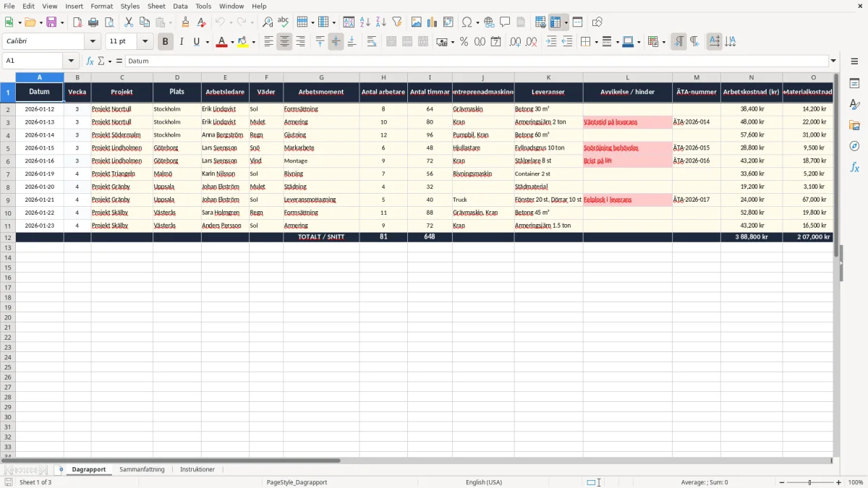The image size is (868, 488).
Task: Open the Sort Ascending tool
Action: (365, 22)
